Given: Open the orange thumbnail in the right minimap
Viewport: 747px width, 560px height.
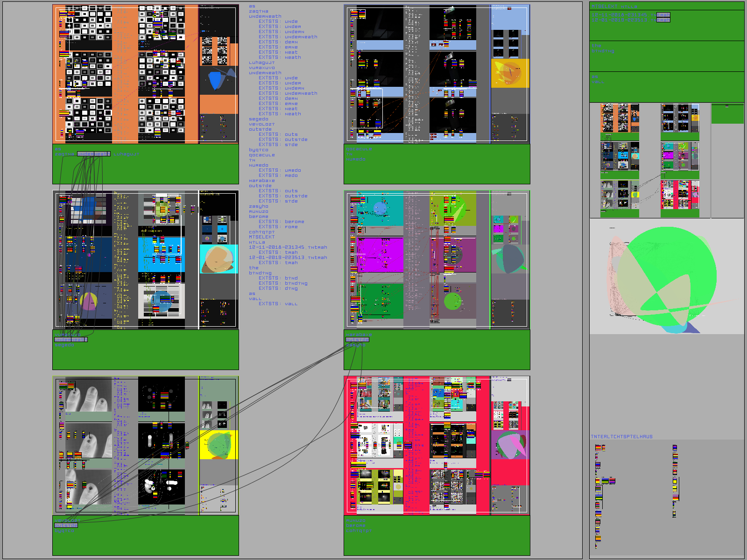Looking at the screenshot, I should pos(620,118).
